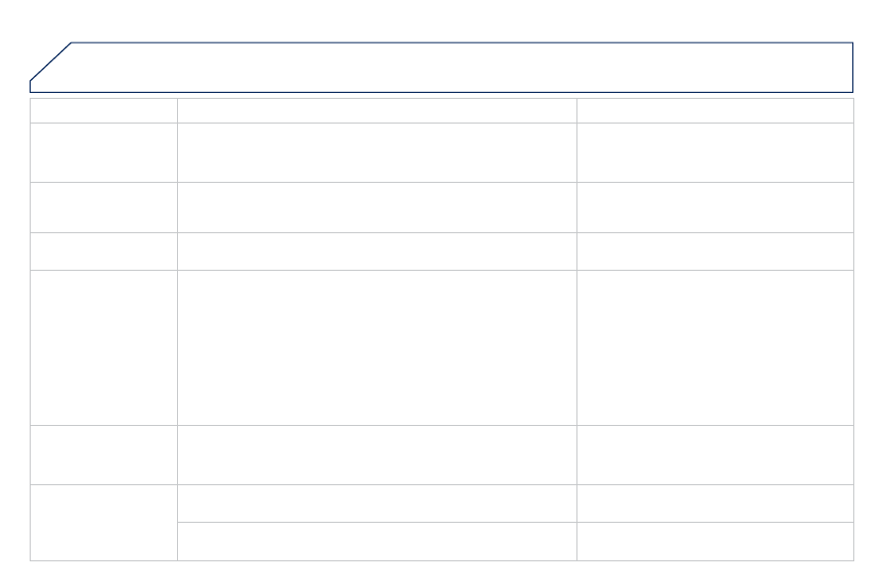Click the short third body row's rightmost cell
Image resolution: width=883 pixels, height=588 pixels.
(715, 251)
